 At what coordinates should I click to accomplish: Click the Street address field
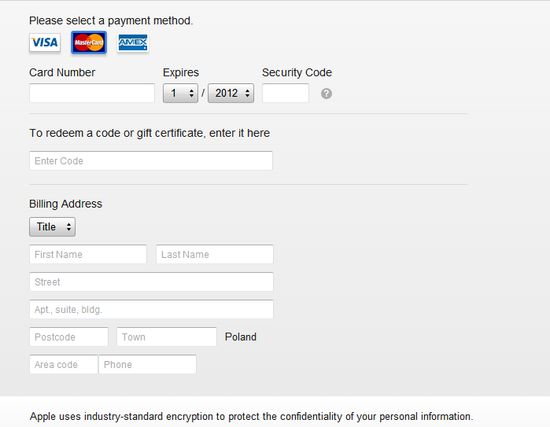click(151, 282)
